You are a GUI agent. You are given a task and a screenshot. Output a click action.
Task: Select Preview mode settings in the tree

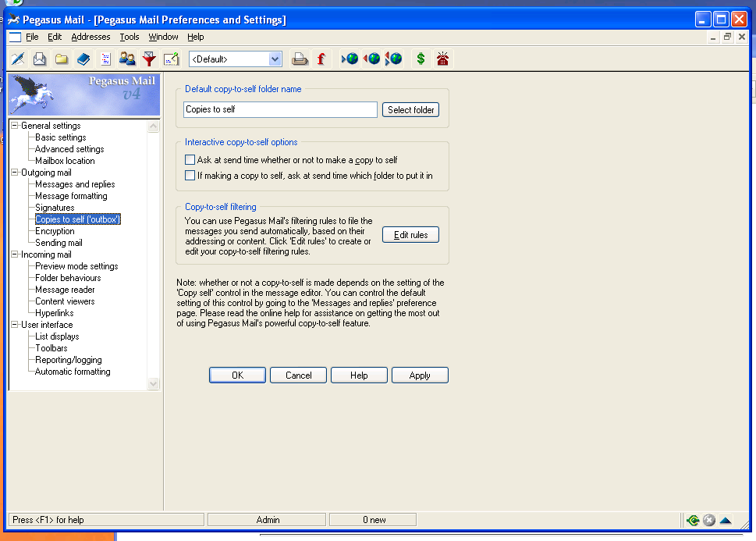(76, 266)
